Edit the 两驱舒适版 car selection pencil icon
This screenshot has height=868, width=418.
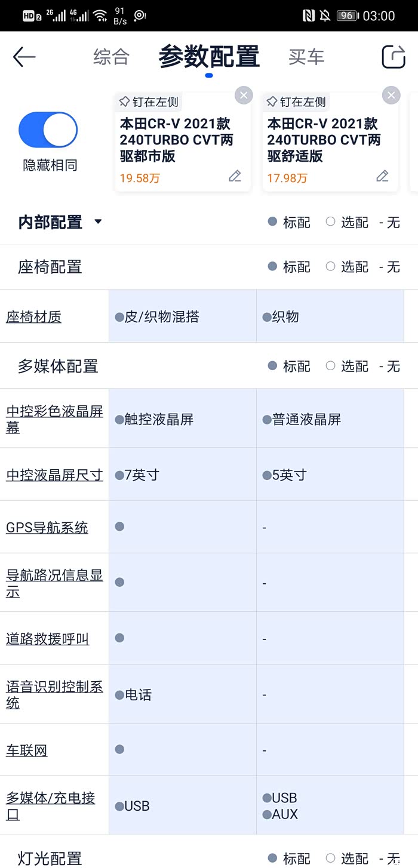(382, 176)
